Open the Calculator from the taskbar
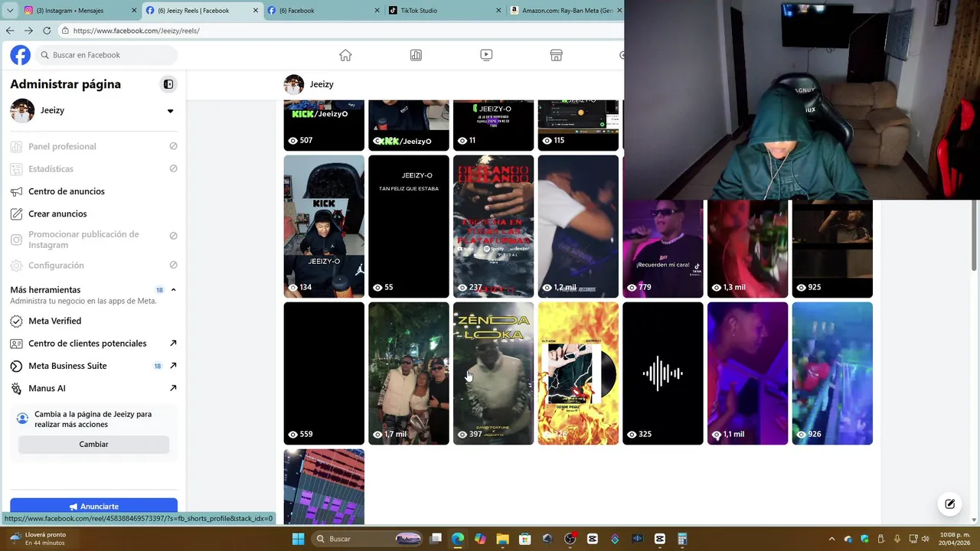Image resolution: width=980 pixels, height=551 pixels. (x=682, y=539)
